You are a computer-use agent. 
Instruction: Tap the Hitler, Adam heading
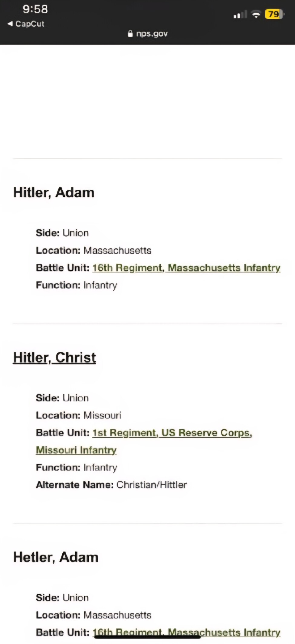click(54, 192)
